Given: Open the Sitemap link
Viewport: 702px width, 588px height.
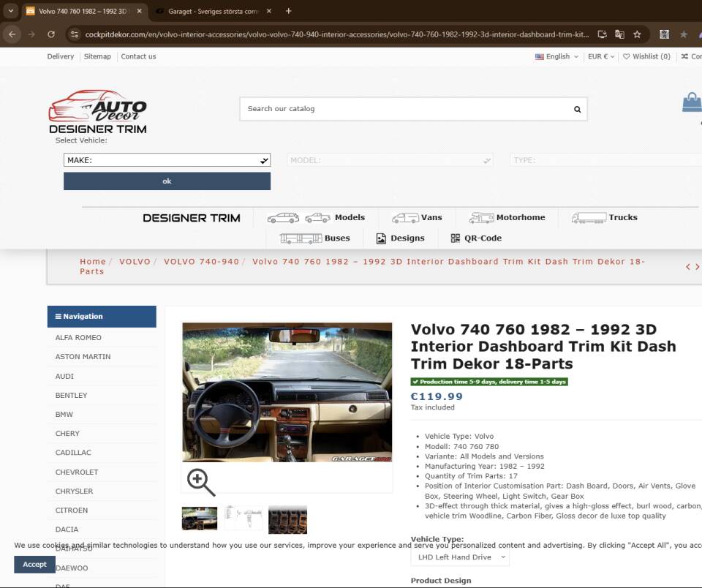Looking at the screenshot, I should tap(97, 56).
